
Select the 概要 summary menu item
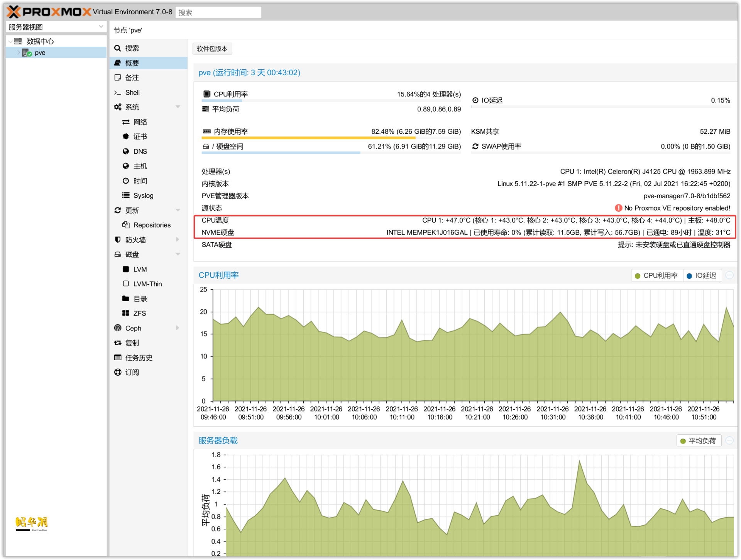click(x=132, y=63)
